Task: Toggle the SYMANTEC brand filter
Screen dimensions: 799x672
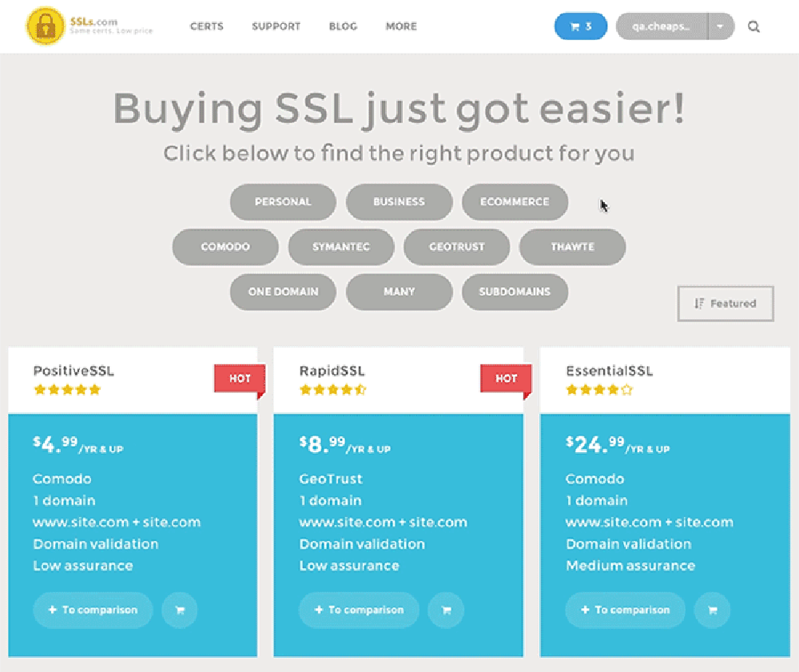Action: coord(341,247)
